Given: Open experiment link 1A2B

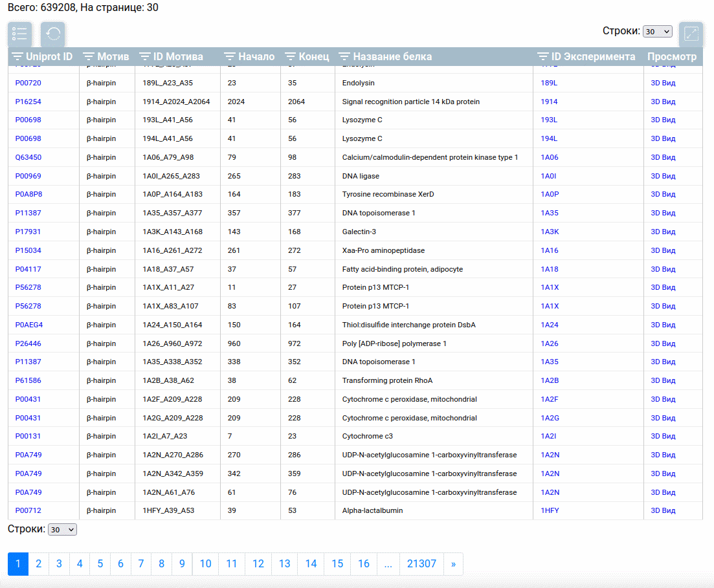Looking at the screenshot, I should coord(550,380).
